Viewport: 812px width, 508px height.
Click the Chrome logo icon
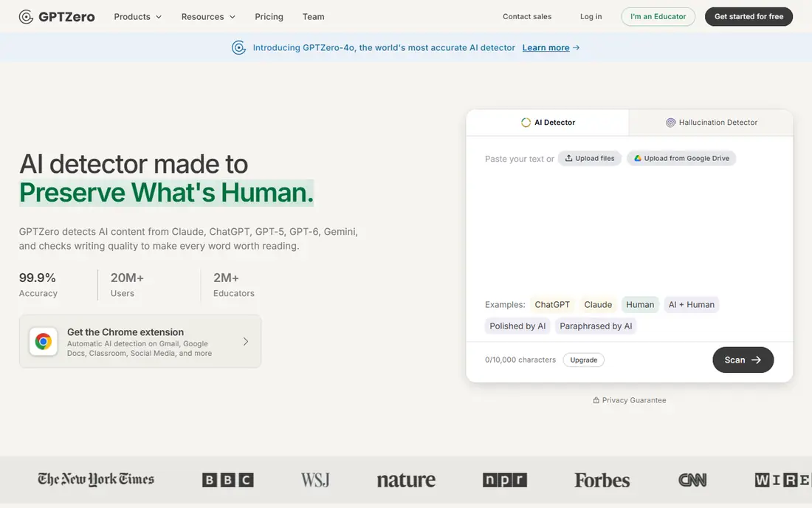[x=44, y=341]
